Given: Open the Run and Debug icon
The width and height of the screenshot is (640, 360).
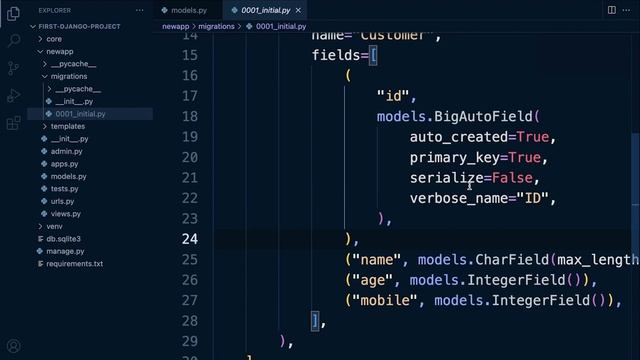Looking at the screenshot, I should coord(13,95).
